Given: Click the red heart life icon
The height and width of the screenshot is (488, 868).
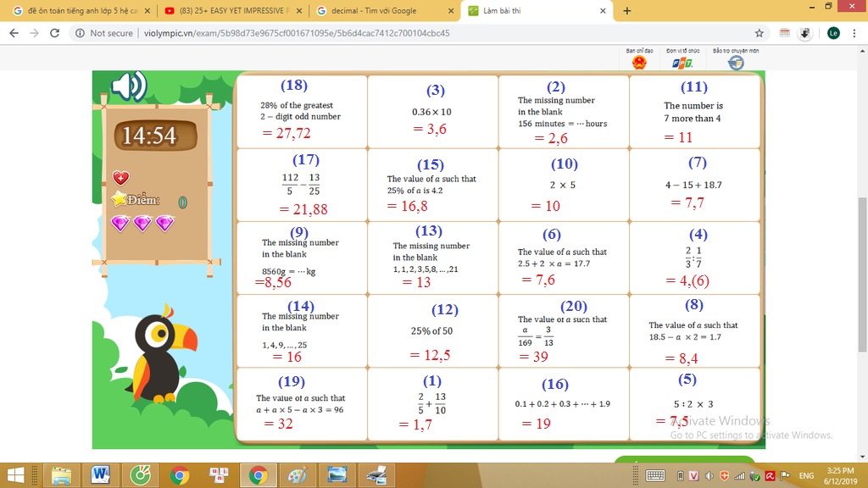Looking at the screenshot, I should click(120, 178).
